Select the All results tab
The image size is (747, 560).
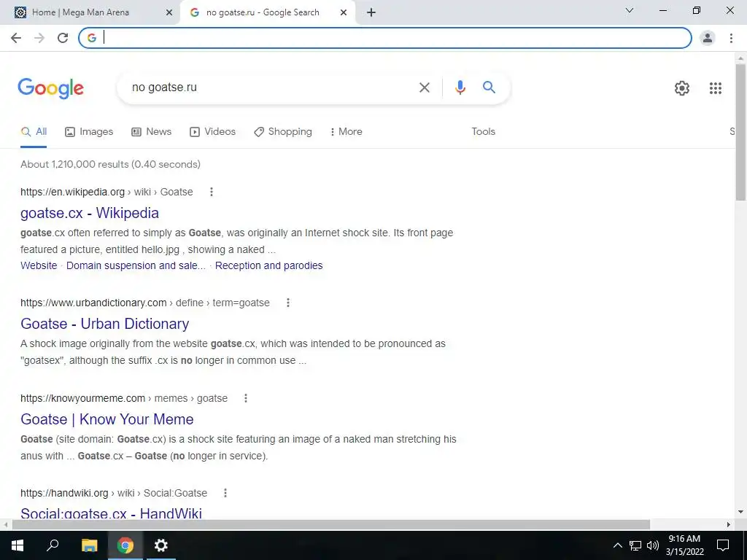click(34, 132)
